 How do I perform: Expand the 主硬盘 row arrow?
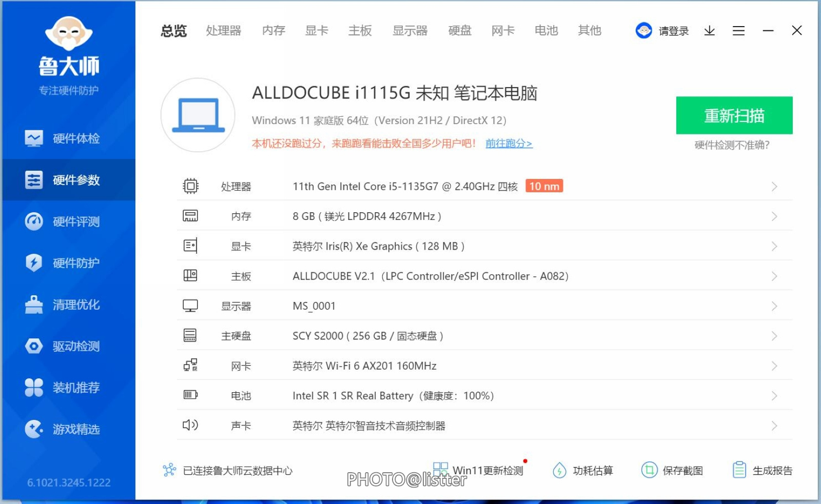pos(774,336)
